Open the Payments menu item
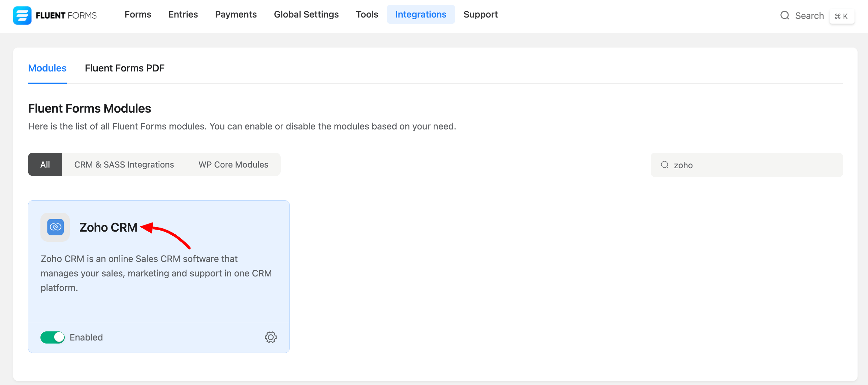 click(x=236, y=14)
